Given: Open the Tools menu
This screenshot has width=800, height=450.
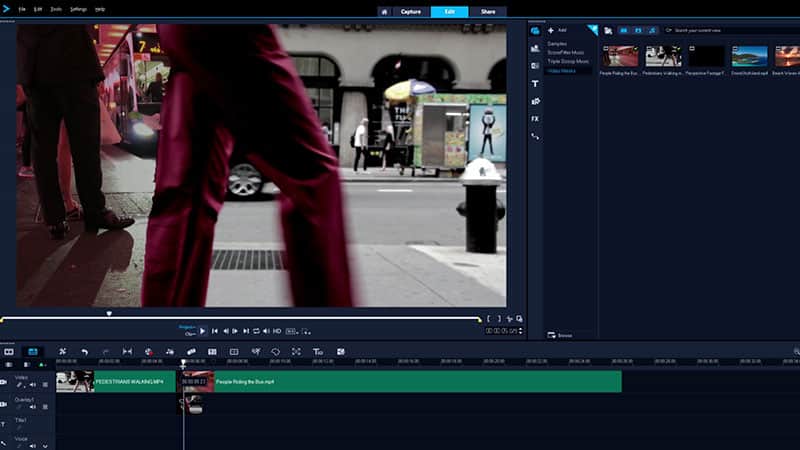Looking at the screenshot, I should pyautogui.click(x=56, y=8).
